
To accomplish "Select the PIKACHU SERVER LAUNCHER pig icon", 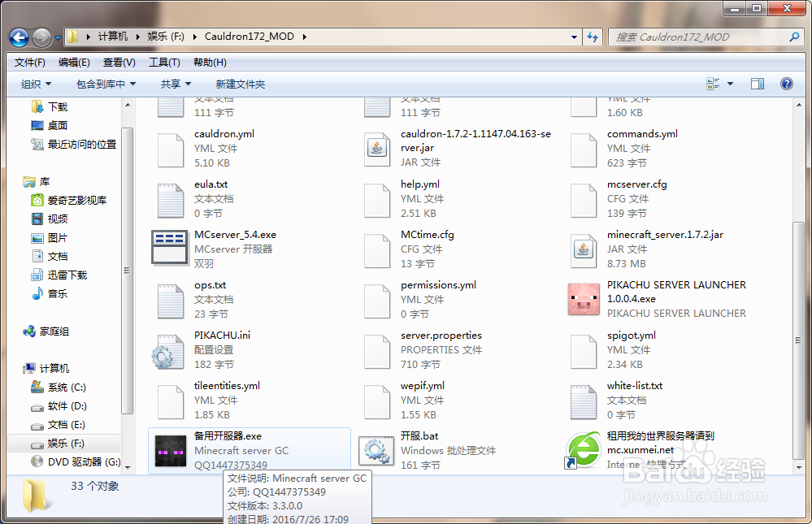I will point(584,299).
